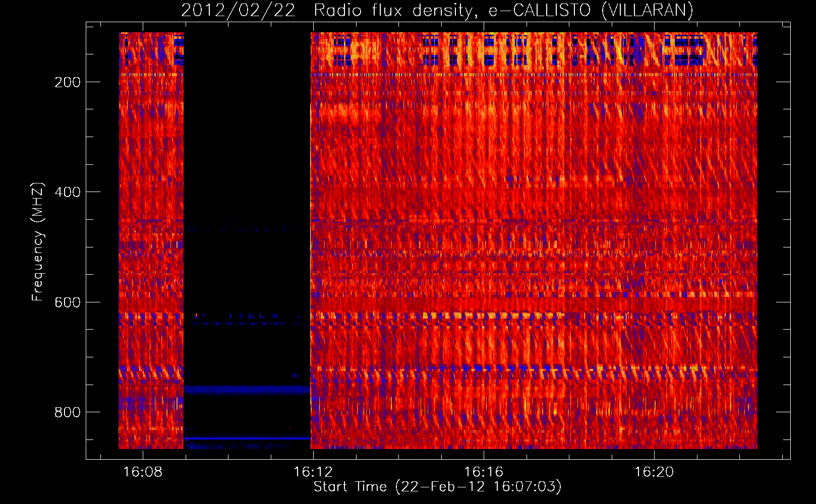Click the thin blue line near 850 MHz in data gap
This screenshot has width=816, height=504.
247,438
